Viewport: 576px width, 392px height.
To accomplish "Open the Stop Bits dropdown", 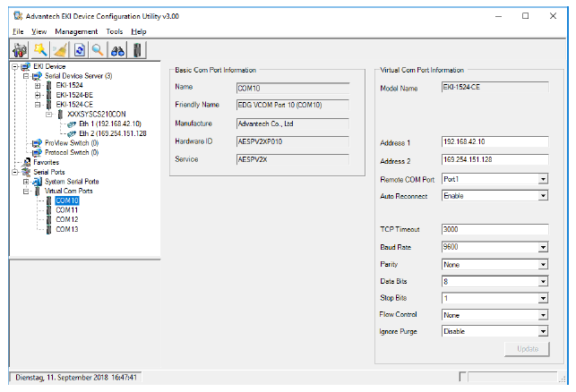I will [543, 298].
